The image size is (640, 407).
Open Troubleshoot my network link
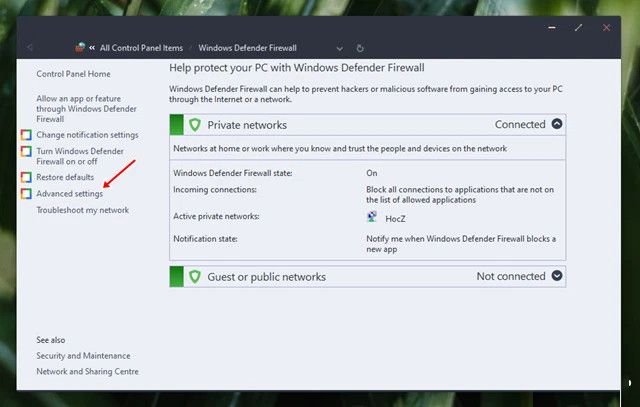point(82,210)
